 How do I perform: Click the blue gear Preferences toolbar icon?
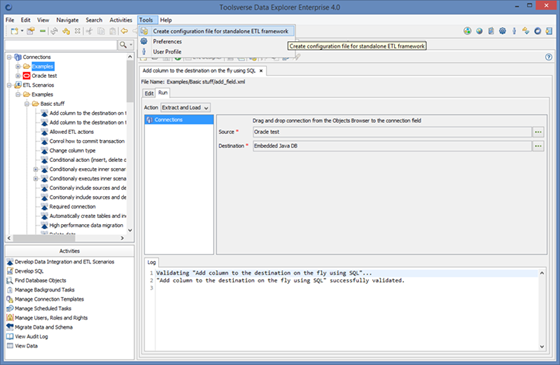click(502, 31)
